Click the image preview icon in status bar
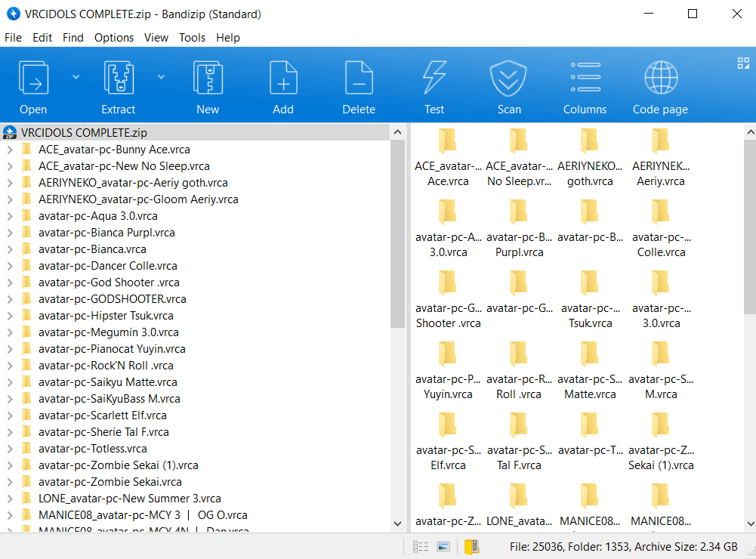 coord(443,546)
